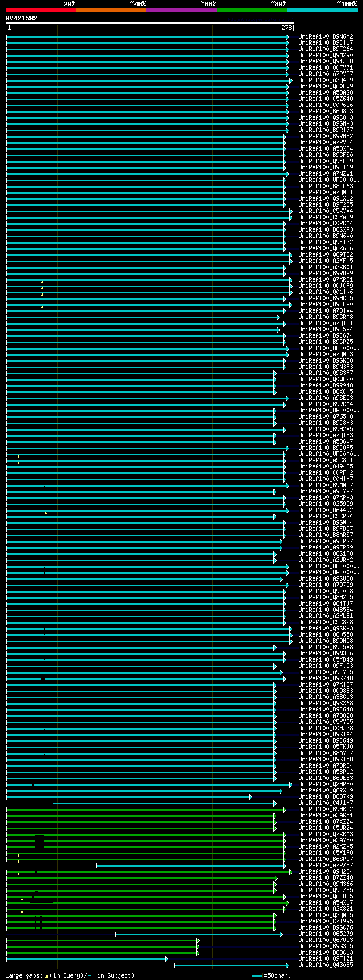Select the UniRef100_A7QWX3 label

(326, 354)
